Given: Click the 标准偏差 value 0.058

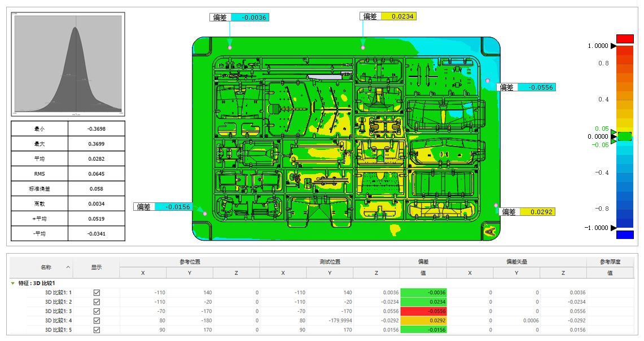Looking at the screenshot, I should (x=97, y=189).
